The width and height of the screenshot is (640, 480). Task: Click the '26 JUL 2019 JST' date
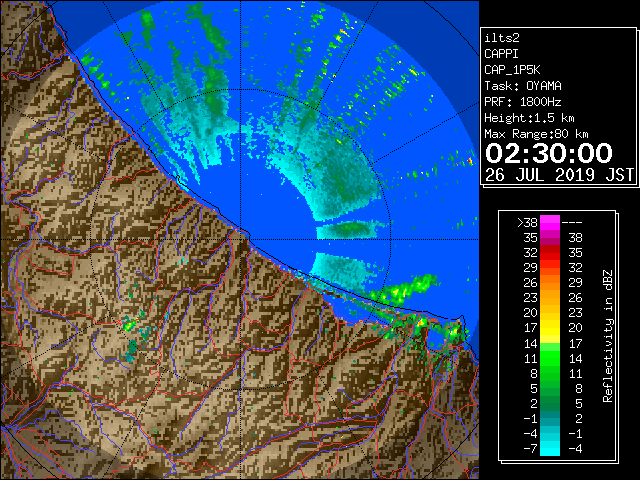(x=559, y=175)
